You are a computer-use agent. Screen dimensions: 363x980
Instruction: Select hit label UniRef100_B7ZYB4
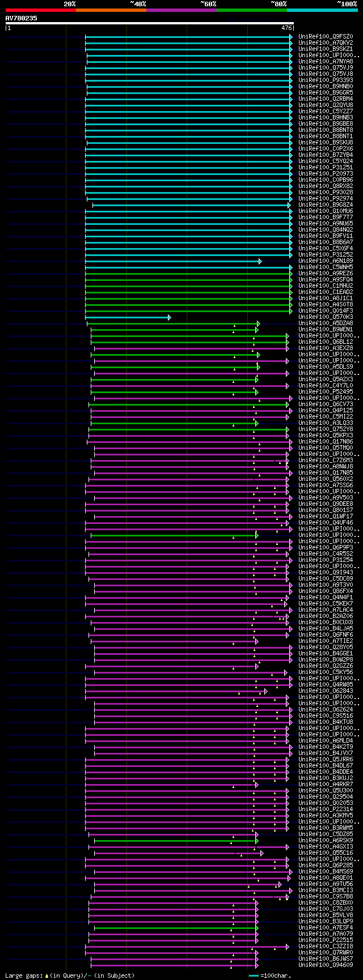(326, 155)
